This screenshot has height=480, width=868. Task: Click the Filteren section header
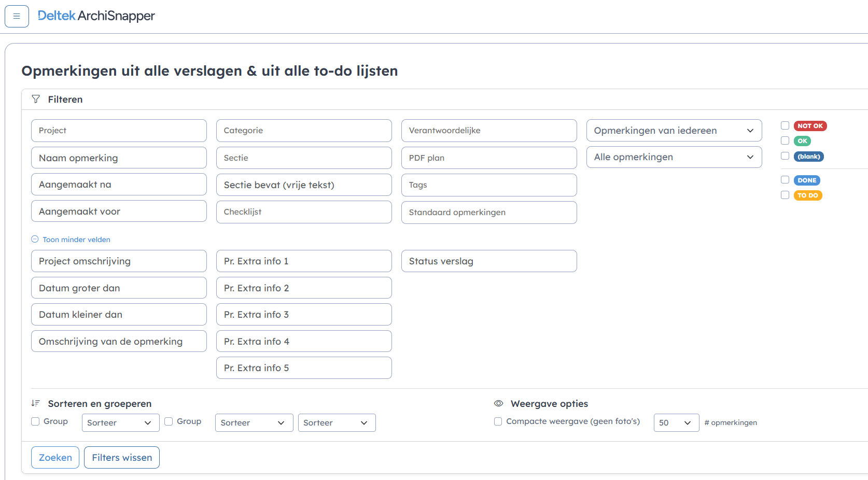[x=65, y=99]
